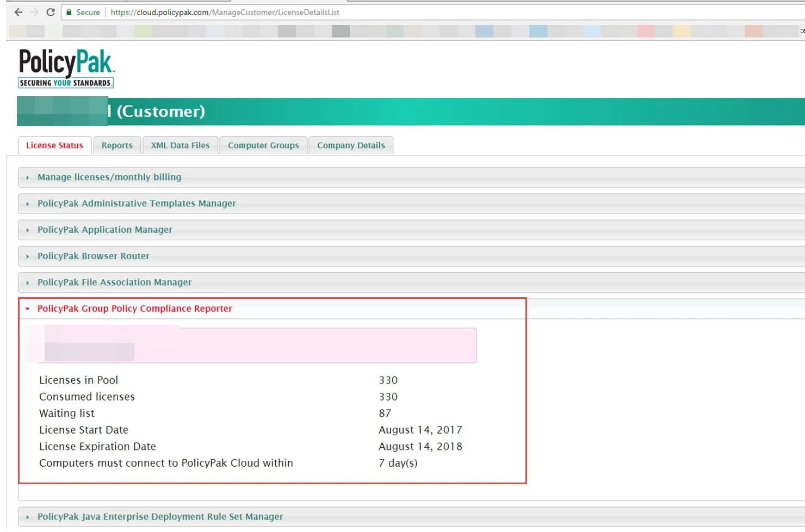Switch to the Reports tab

click(117, 146)
